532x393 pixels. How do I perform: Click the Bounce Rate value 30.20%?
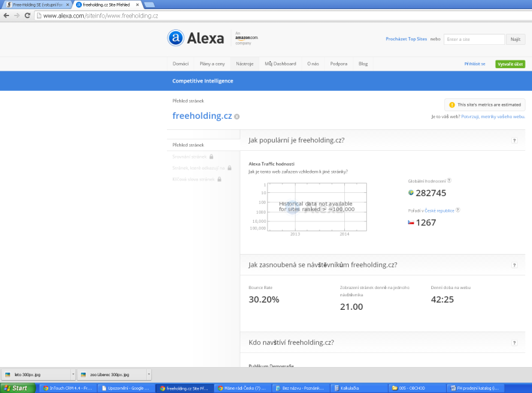pyautogui.click(x=264, y=299)
